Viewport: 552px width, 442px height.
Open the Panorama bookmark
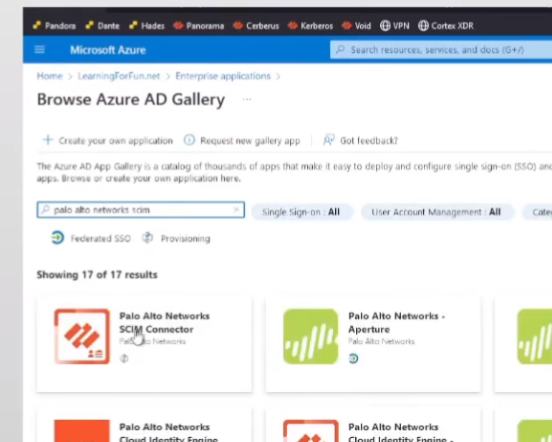(x=199, y=26)
